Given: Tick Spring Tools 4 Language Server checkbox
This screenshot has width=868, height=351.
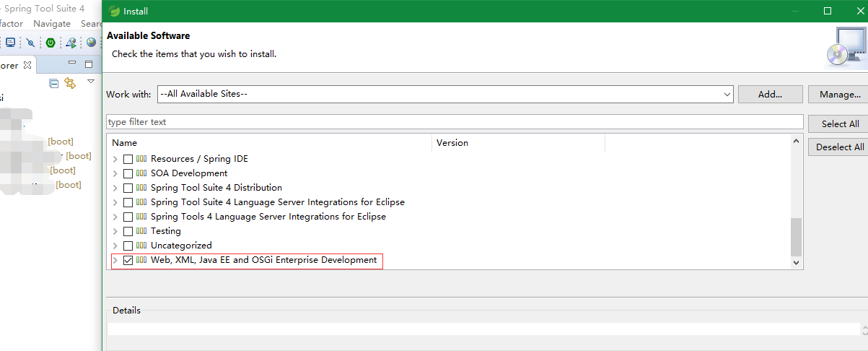Looking at the screenshot, I should [x=128, y=217].
